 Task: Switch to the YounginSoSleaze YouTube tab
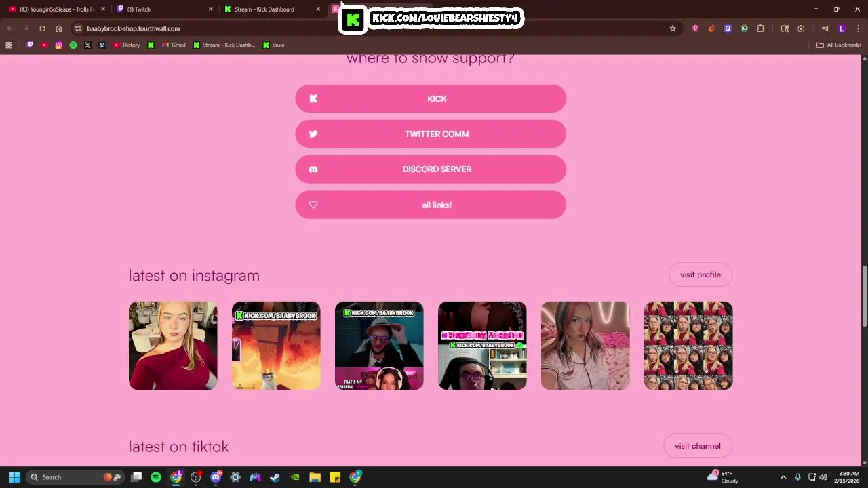[54, 9]
